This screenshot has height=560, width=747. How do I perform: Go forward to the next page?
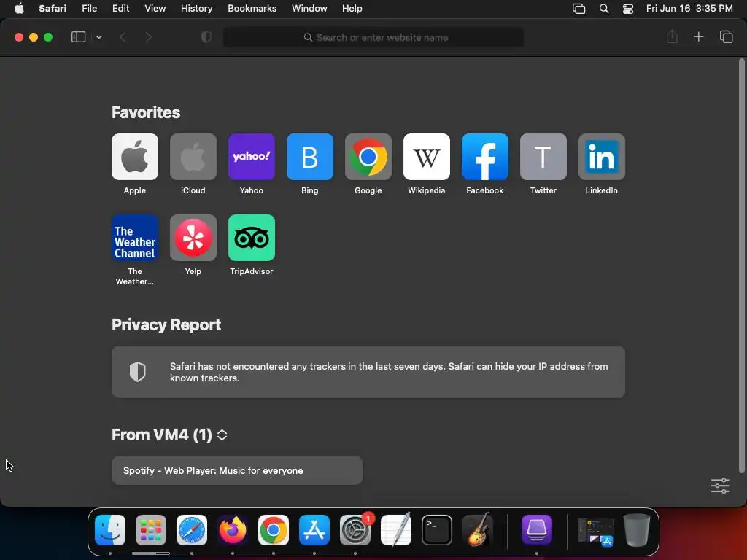pos(148,37)
